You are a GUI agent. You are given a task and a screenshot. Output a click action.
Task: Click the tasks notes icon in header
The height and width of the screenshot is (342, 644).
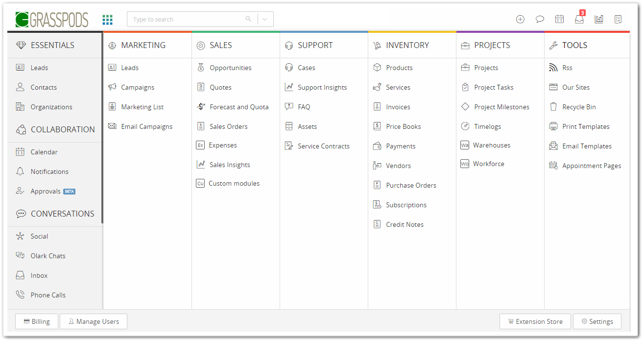coord(619,20)
